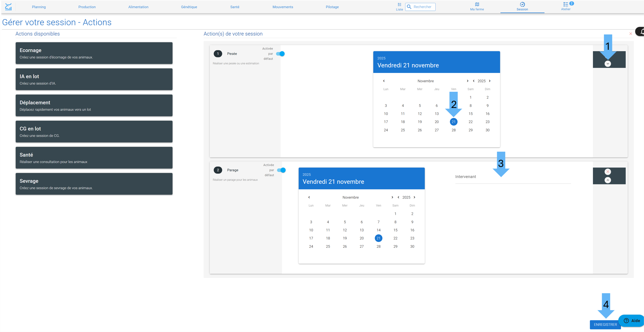Add the IA en lot action

click(94, 79)
